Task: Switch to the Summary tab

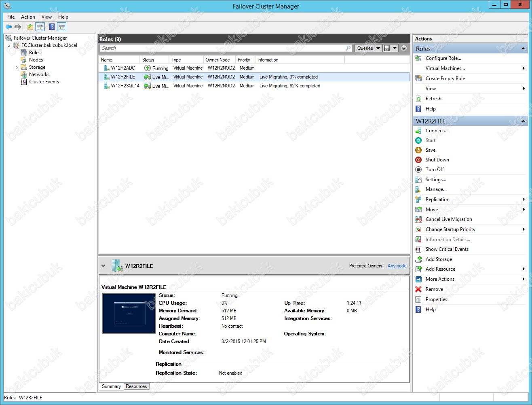Action: pyautogui.click(x=111, y=386)
